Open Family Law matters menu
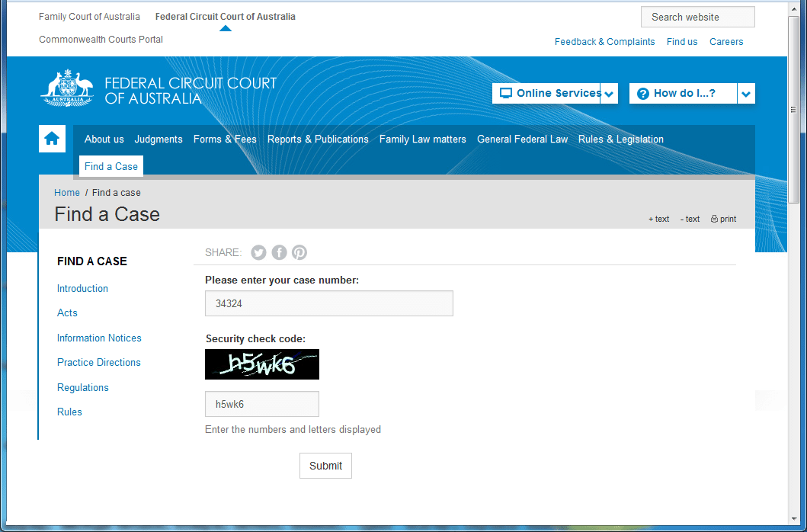Viewport: 807px width, 532px height. click(x=422, y=139)
